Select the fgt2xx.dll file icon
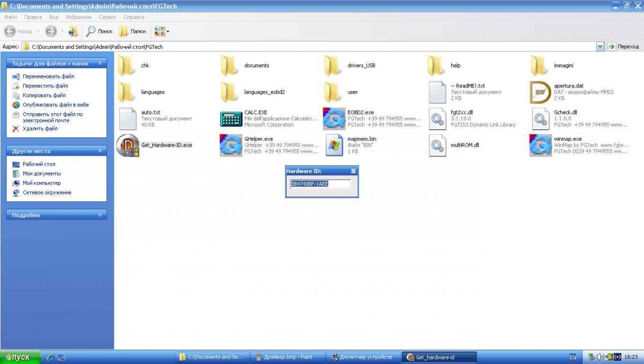 point(437,119)
